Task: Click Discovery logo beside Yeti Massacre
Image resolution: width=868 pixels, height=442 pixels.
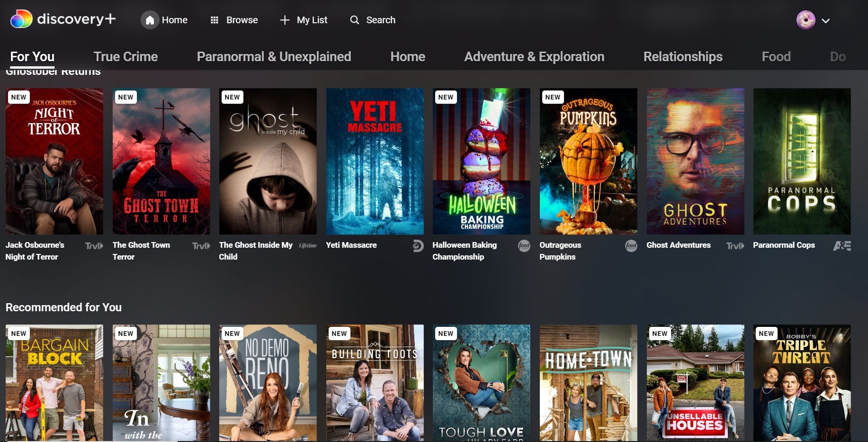Action: (x=418, y=246)
